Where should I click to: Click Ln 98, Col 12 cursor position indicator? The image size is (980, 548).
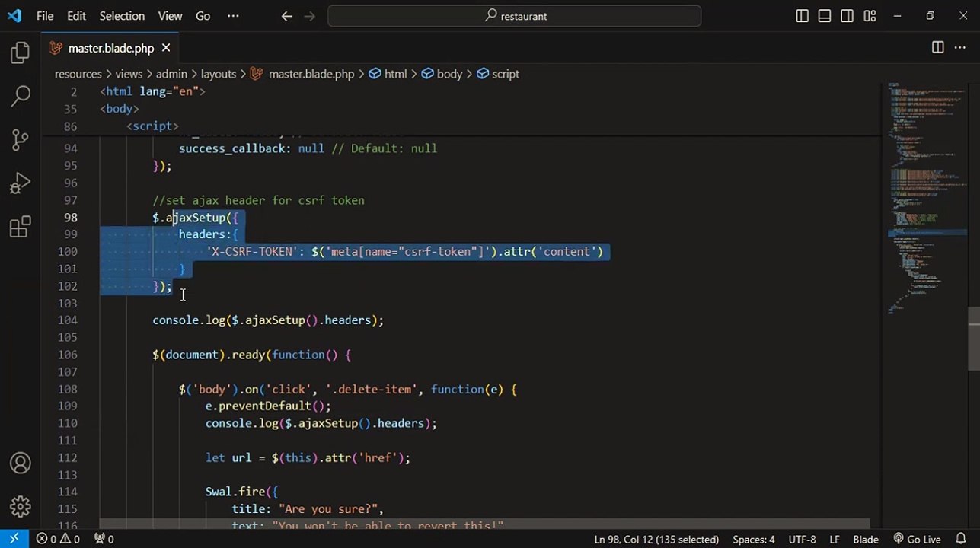click(x=656, y=539)
